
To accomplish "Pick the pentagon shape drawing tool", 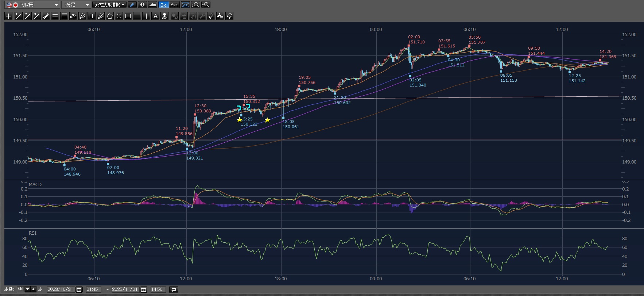I will tap(109, 16).
